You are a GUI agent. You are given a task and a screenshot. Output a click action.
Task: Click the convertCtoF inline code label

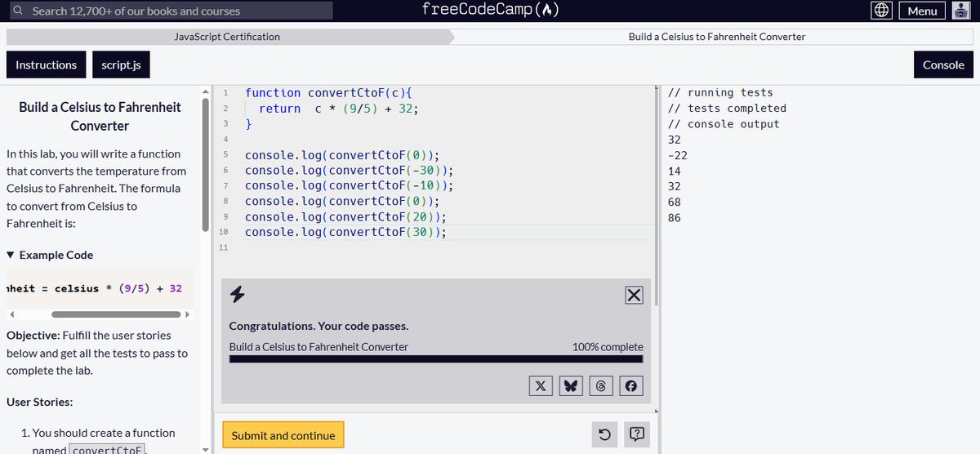107,450
